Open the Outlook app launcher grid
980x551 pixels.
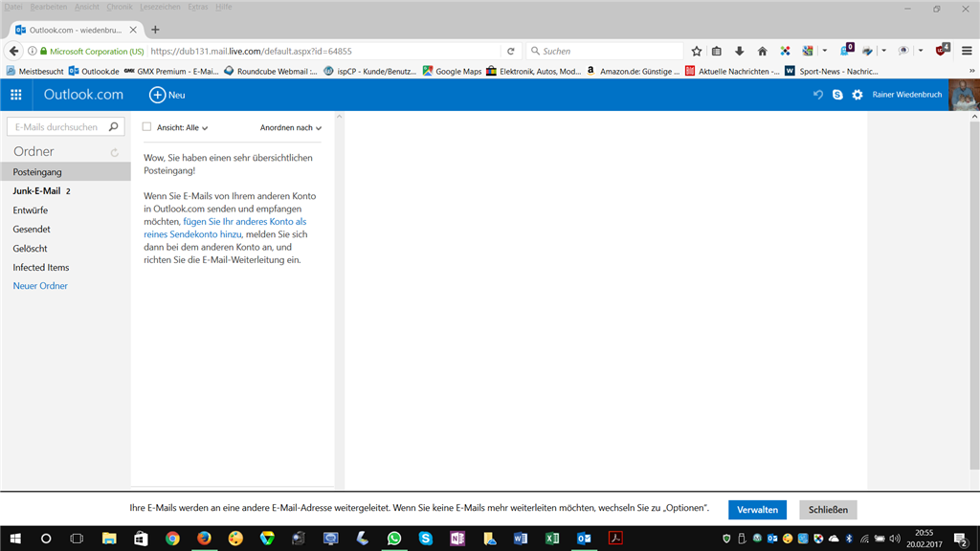15,95
